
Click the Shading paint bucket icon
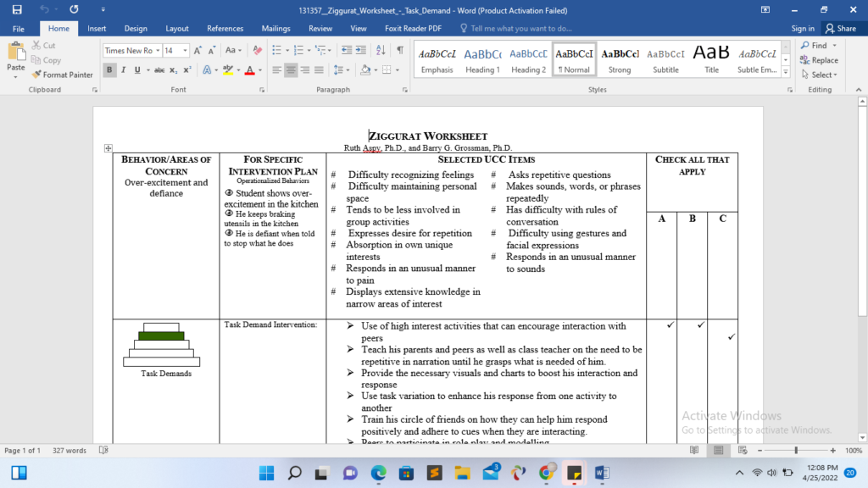point(365,70)
